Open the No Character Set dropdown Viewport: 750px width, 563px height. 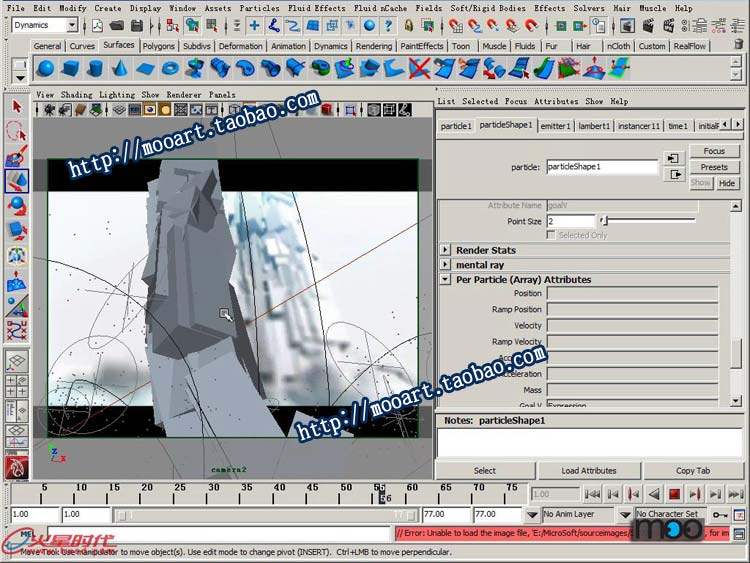coord(625,515)
